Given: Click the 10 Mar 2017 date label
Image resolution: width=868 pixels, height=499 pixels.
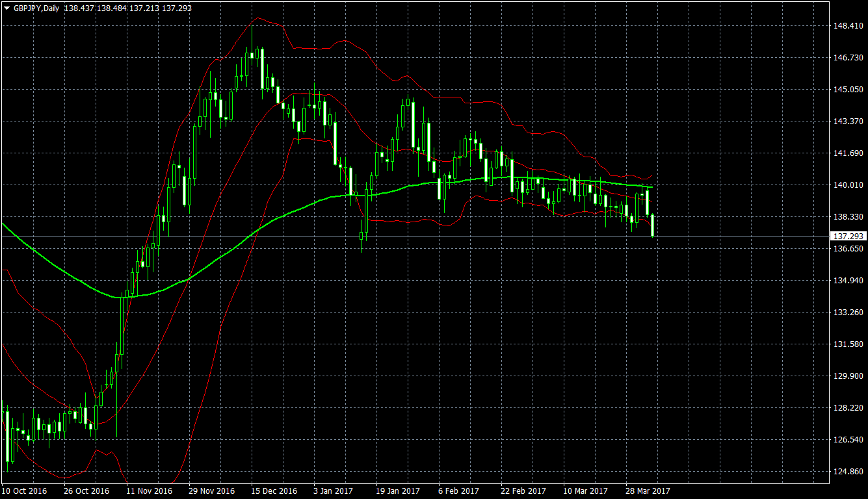Looking at the screenshot, I should tap(586, 491).
